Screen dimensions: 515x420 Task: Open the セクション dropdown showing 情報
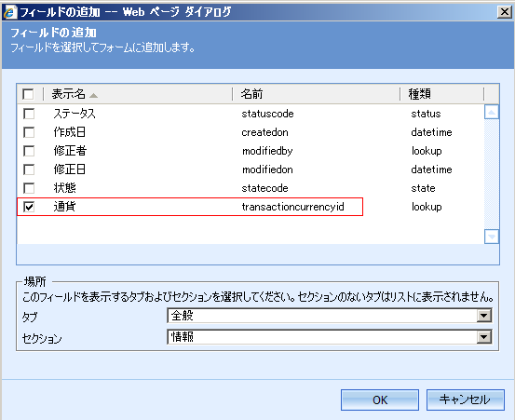click(330, 337)
